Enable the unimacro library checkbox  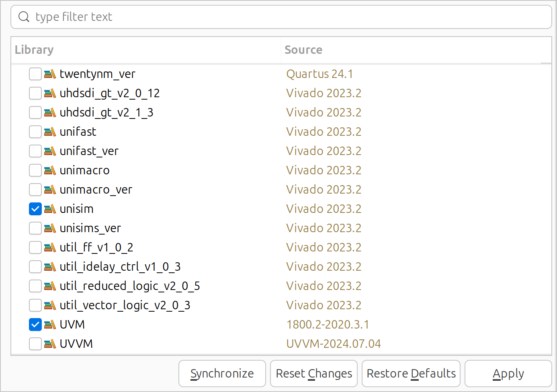click(35, 170)
